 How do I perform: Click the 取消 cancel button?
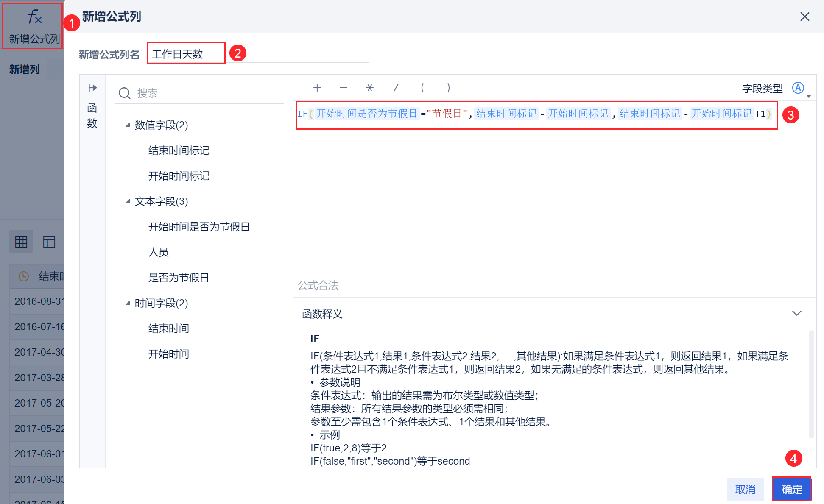tap(745, 489)
